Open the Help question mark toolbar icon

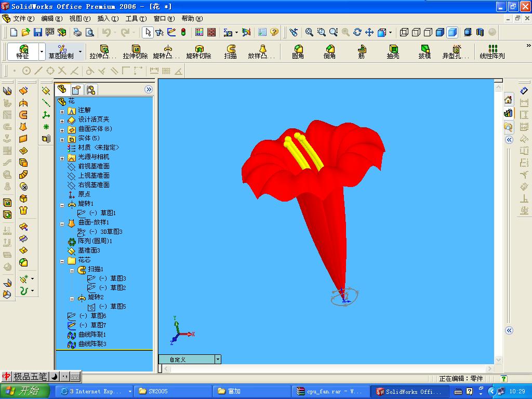(x=274, y=32)
